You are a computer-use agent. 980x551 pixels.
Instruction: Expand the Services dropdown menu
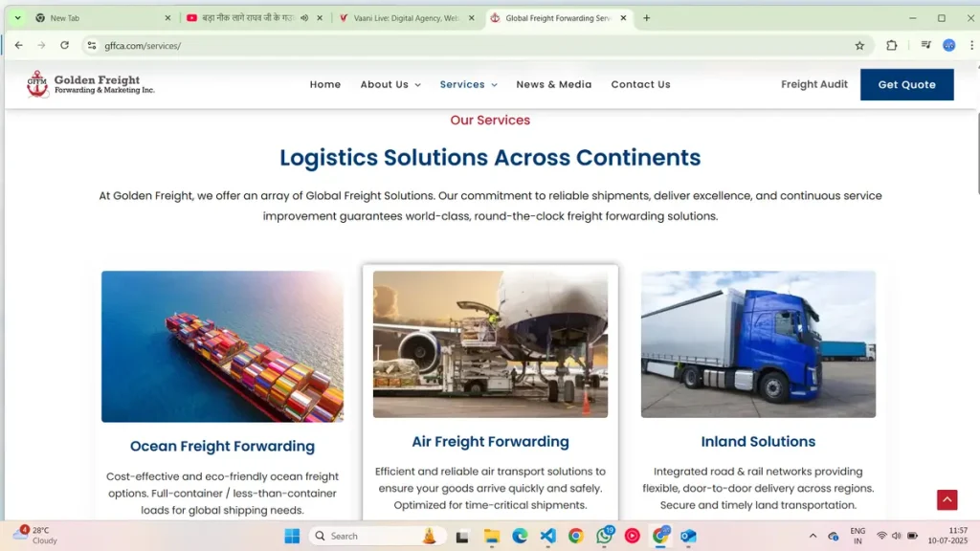[469, 84]
